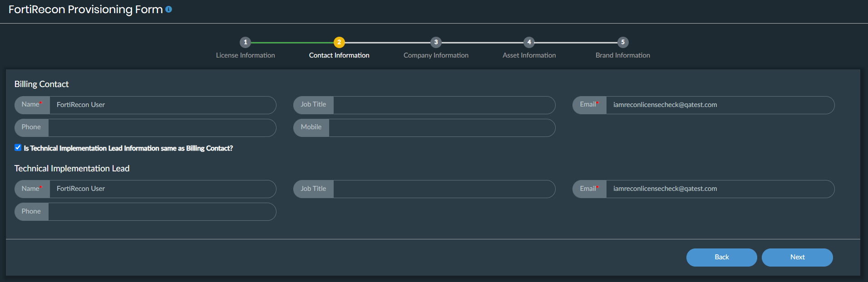868x282 pixels.
Task: Click the Back button
Action: tap(721, 257)
